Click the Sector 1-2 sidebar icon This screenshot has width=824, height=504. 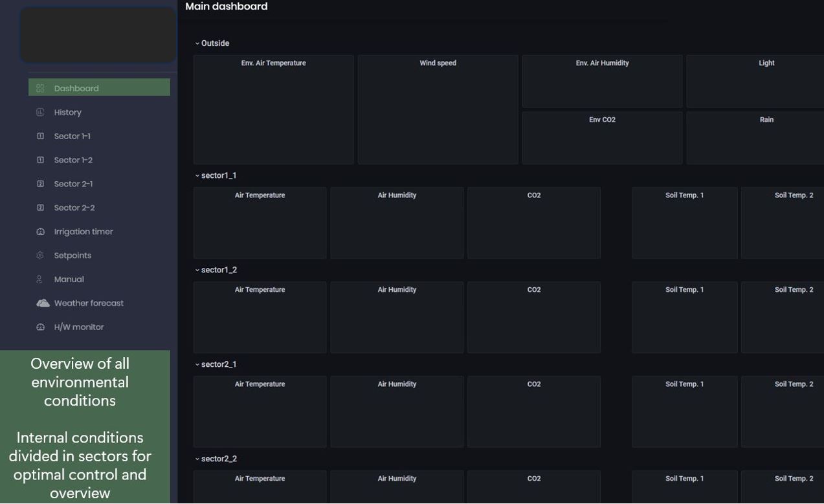click(40, 160)
